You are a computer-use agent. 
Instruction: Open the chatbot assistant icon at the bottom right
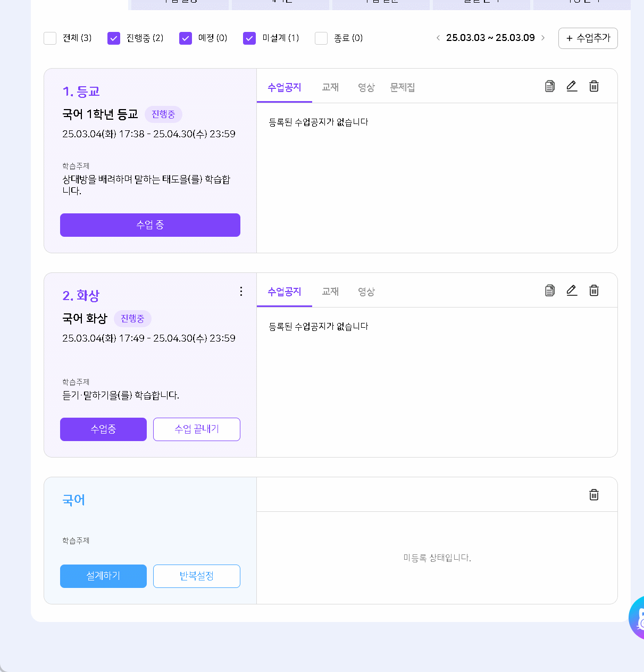click(637, 618)
